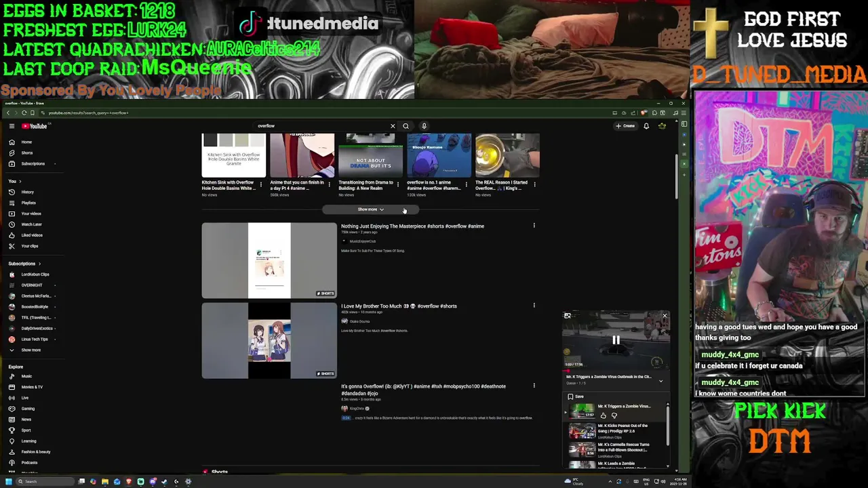Go to YouTube home via the logo
This screenshot has width=868, height=488.
click(x=34, y=126)
